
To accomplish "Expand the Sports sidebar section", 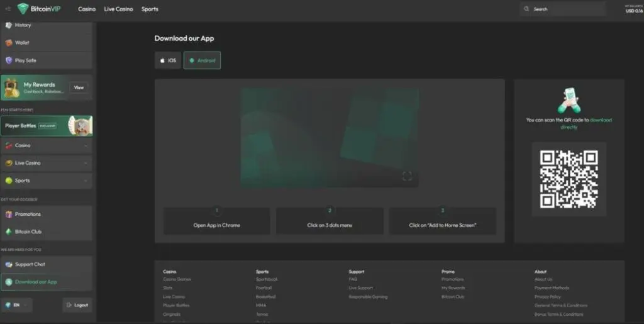I will pos(47,181).
